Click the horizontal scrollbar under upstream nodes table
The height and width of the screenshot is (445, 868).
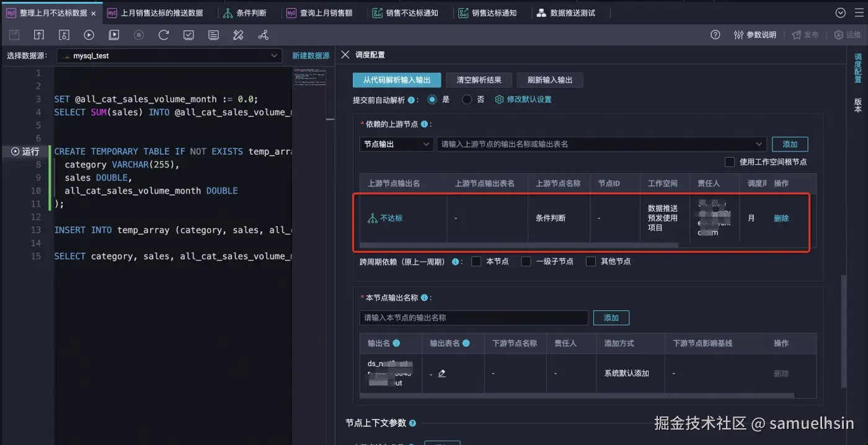coord(520,246)
